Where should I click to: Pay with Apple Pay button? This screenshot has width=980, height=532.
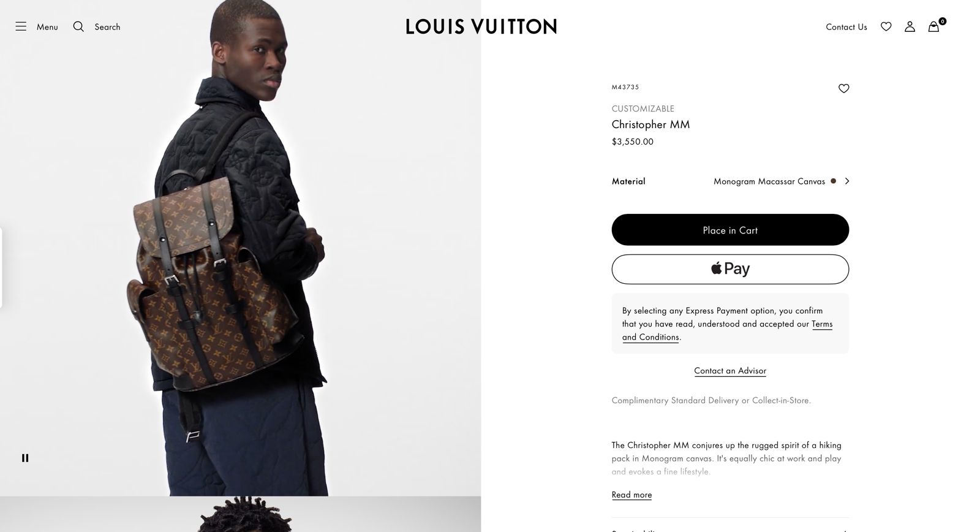[x=730, y=269]
